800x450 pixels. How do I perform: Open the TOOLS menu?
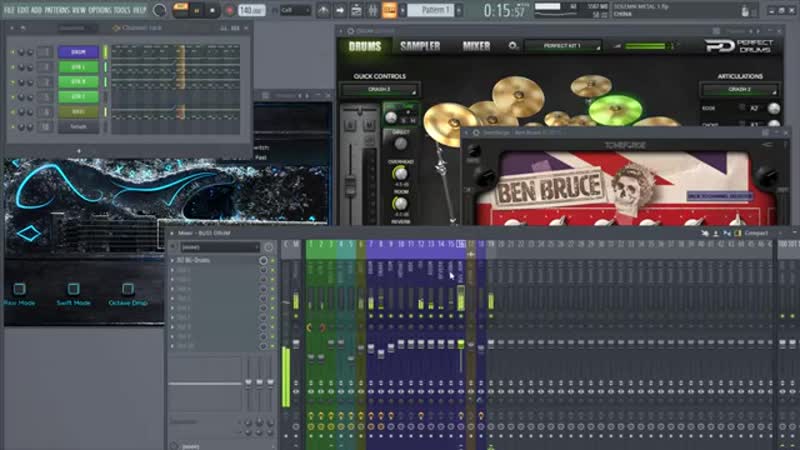pyautogui.click(x=122, y=10)
